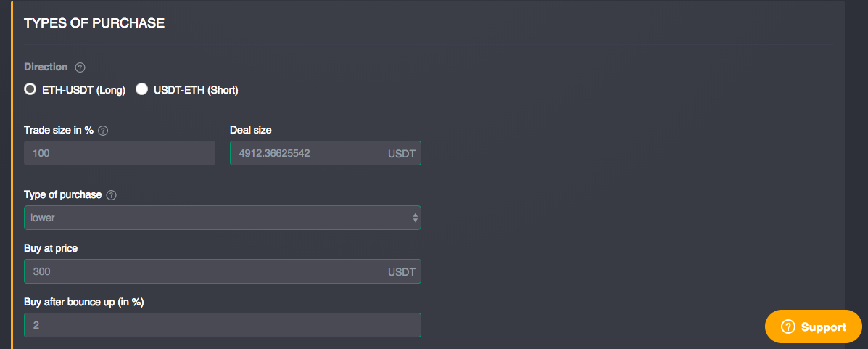
Task: Click the TYPES OF PURCHASE section heading
Action: click(94, 23)
